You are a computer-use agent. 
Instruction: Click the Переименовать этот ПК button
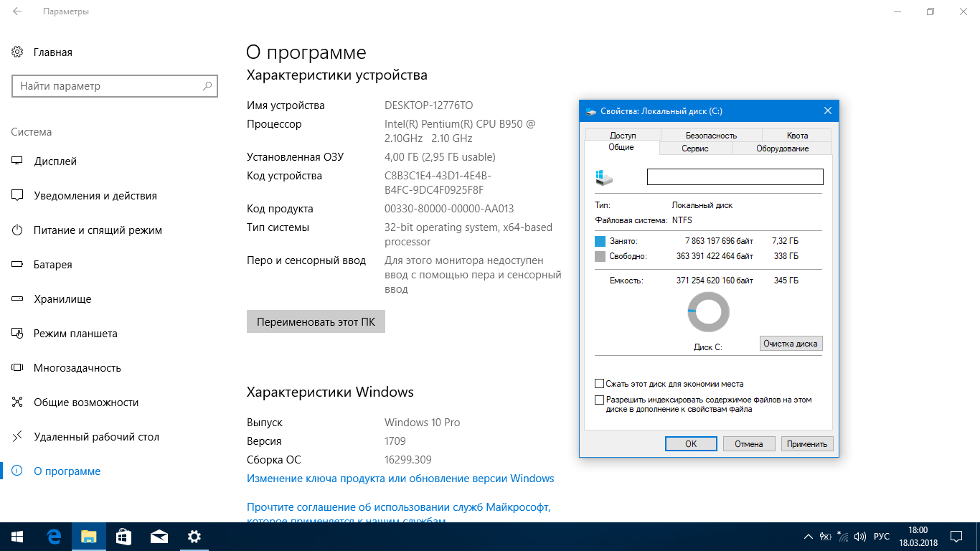point(316,321)
